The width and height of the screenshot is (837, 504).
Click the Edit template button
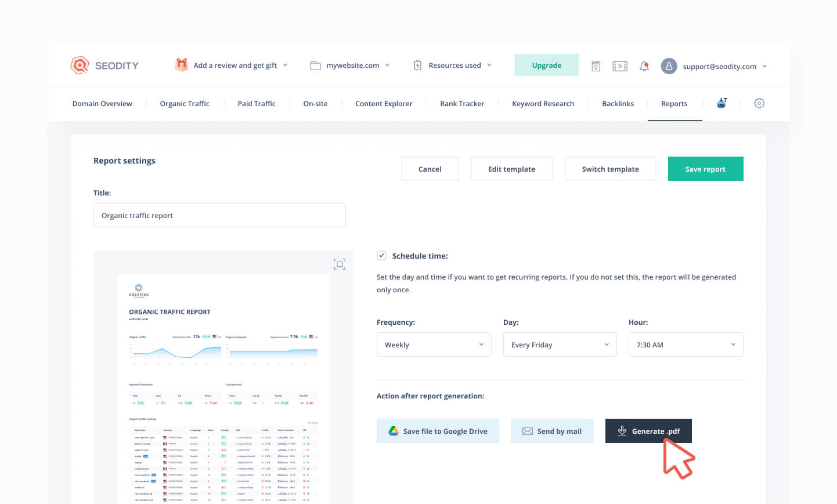[511, 169]
